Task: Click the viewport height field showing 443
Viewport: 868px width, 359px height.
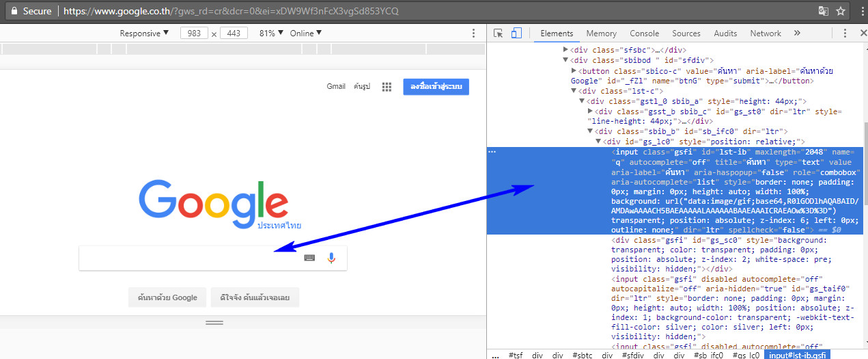Action: click(234, 33)
